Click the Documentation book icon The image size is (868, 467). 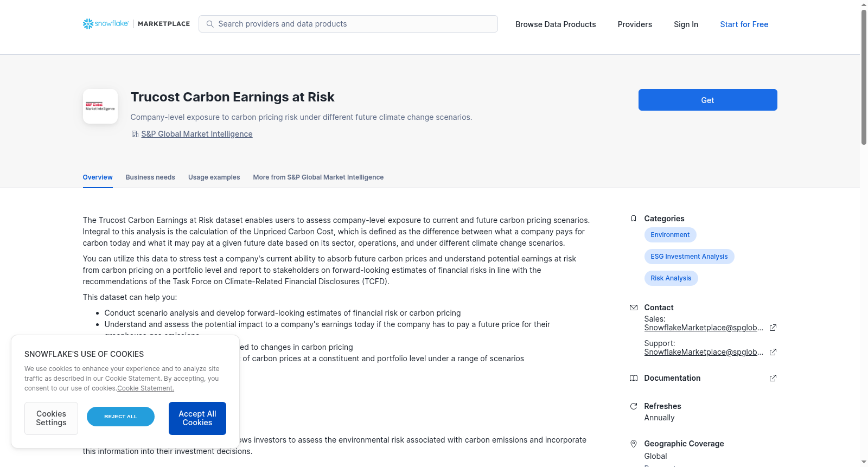(634, 378)
